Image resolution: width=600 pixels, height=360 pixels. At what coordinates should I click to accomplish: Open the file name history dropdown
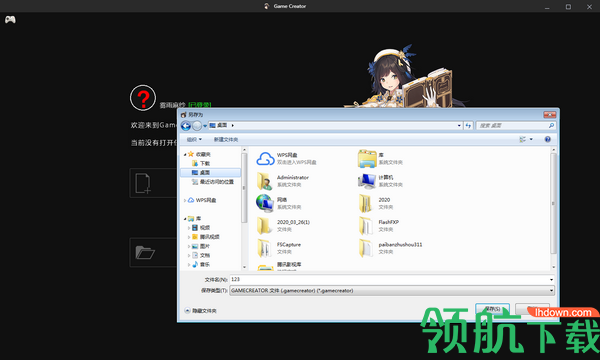(551, 280)
